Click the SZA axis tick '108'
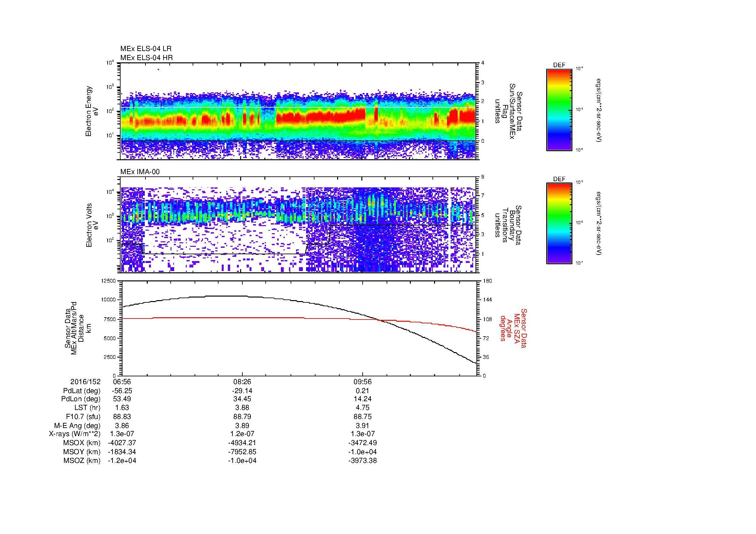Screen dimensions: 756x534 pyautogui.click(x=487, y=319)
